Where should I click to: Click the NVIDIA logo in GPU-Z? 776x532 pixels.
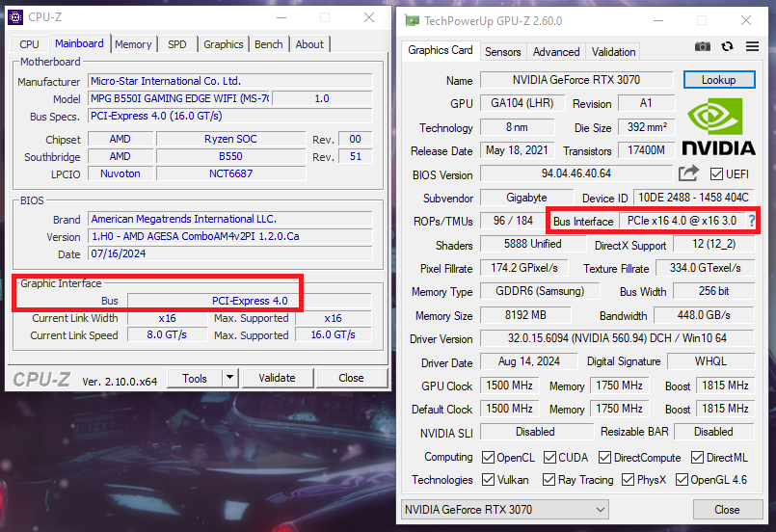point(718,126)
